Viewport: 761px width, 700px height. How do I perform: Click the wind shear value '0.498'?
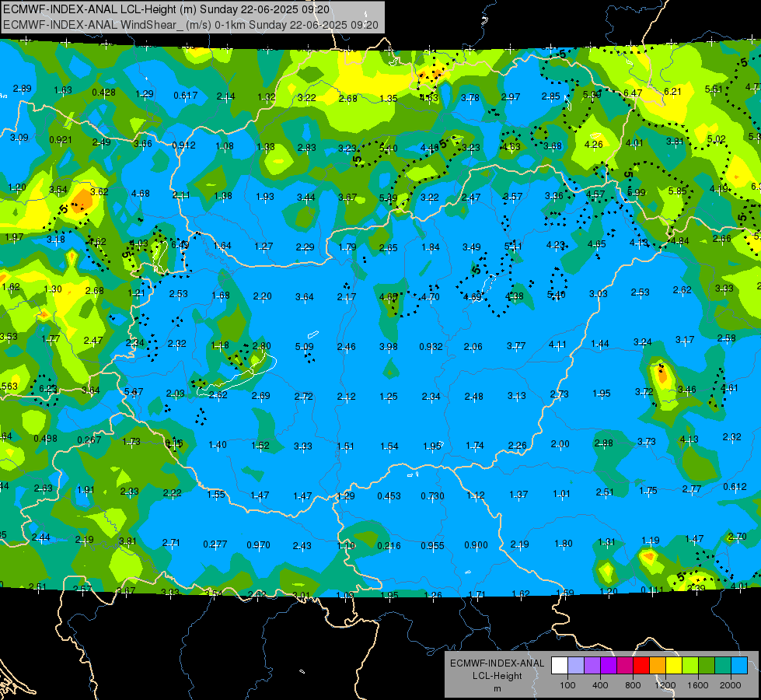point(46,438)
